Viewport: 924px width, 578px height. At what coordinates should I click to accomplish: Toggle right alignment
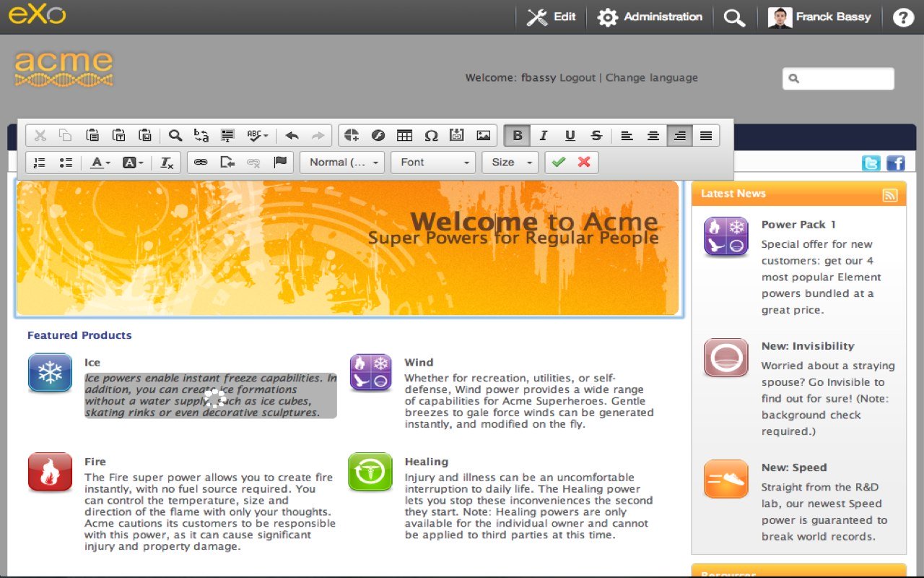point(679,135)
